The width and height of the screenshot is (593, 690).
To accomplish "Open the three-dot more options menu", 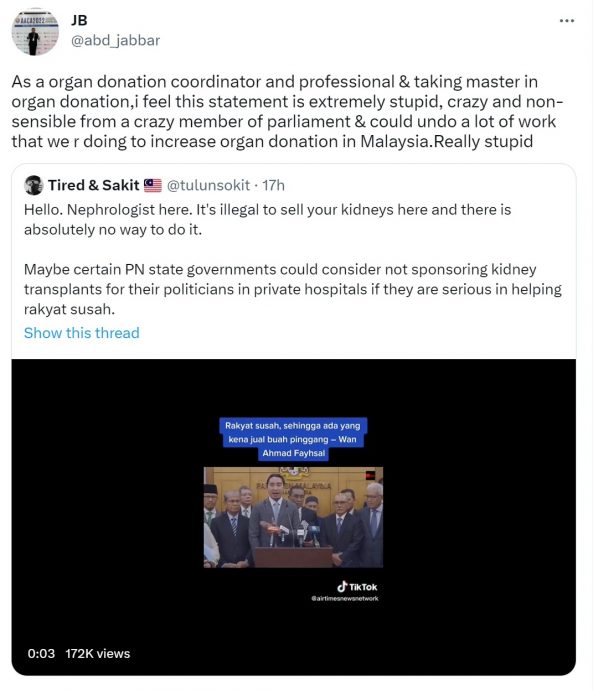I will click(567, 21).
